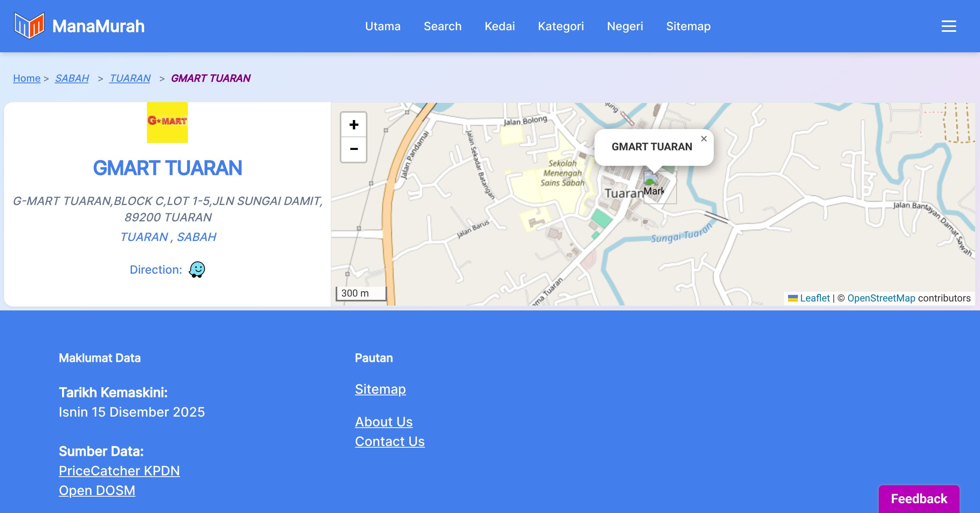Click the ManaMurah logo icon
Image resolution: width=980 pixels, height=513 pixels.
(x=29, y=26)
